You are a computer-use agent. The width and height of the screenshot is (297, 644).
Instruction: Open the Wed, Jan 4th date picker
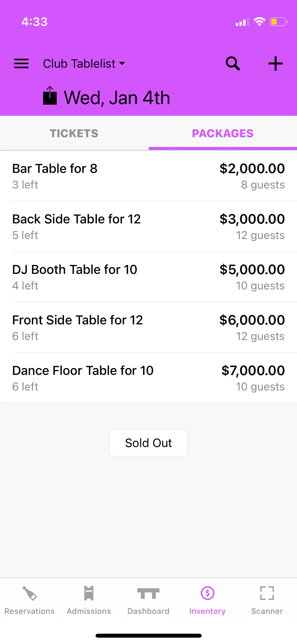(x=117, y=98)
